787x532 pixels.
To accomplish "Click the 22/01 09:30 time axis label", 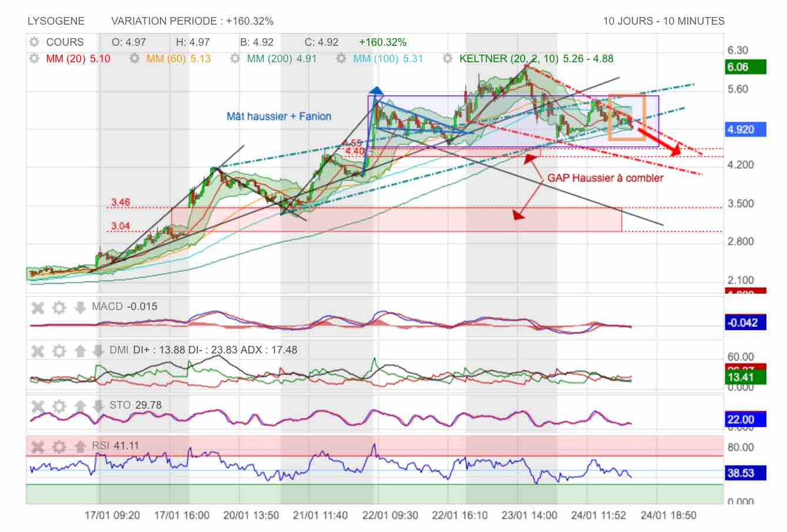I will coord(391,516).
